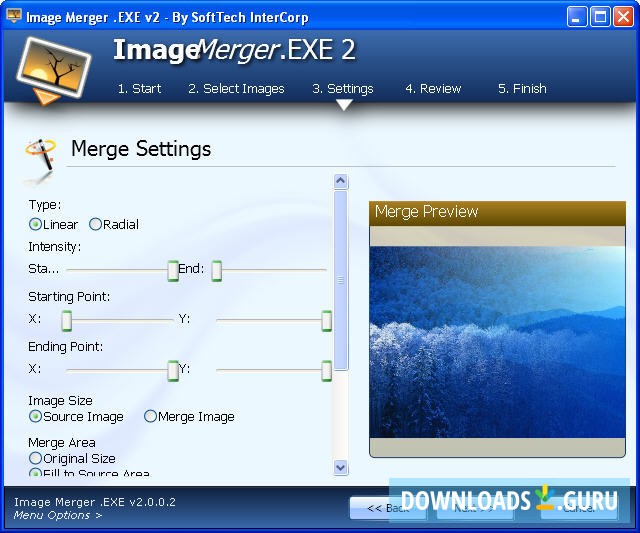Click the Intensity label
The width and height of the screenshot is (640, 533).
click(54, 247)
